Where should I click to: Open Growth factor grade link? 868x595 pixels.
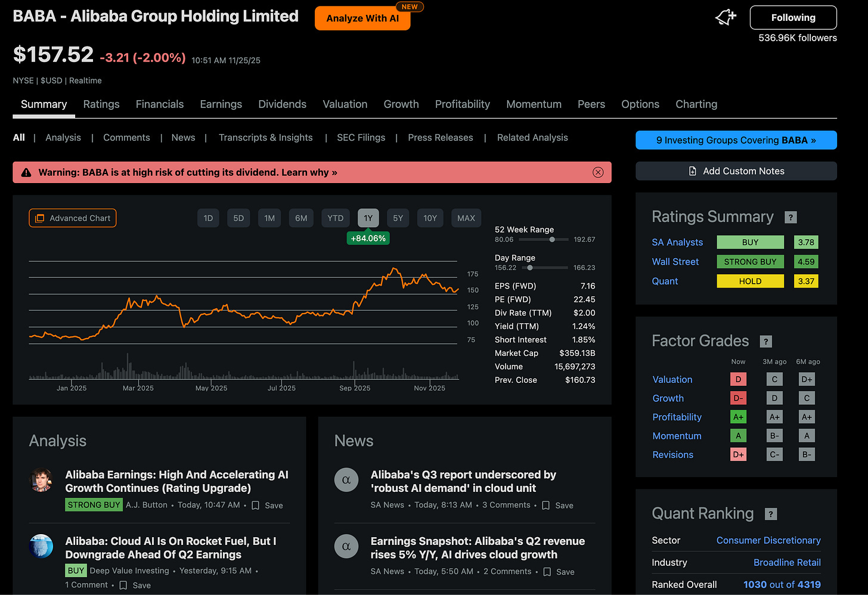(668, 398)
